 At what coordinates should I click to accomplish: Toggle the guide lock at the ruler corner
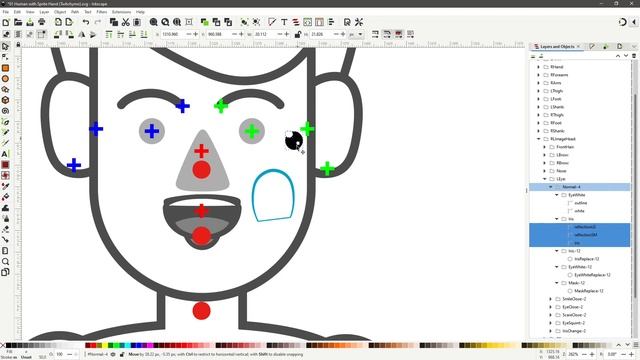(x=18, y=44)
